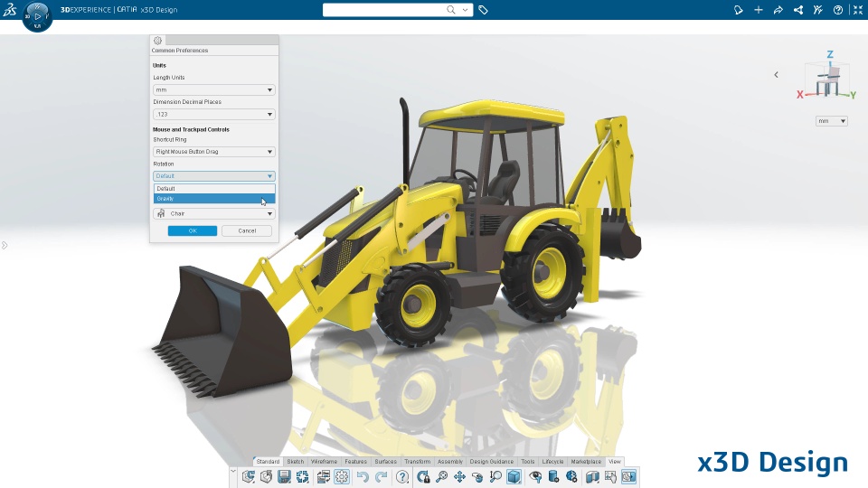Click the Save floppy disk icon
This screenshot has width=868, height=488.
[285, 477]
